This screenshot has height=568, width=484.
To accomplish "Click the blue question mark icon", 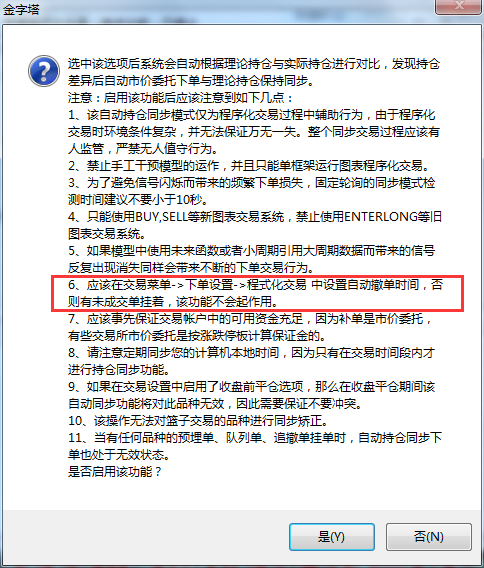I will (44, 71).
